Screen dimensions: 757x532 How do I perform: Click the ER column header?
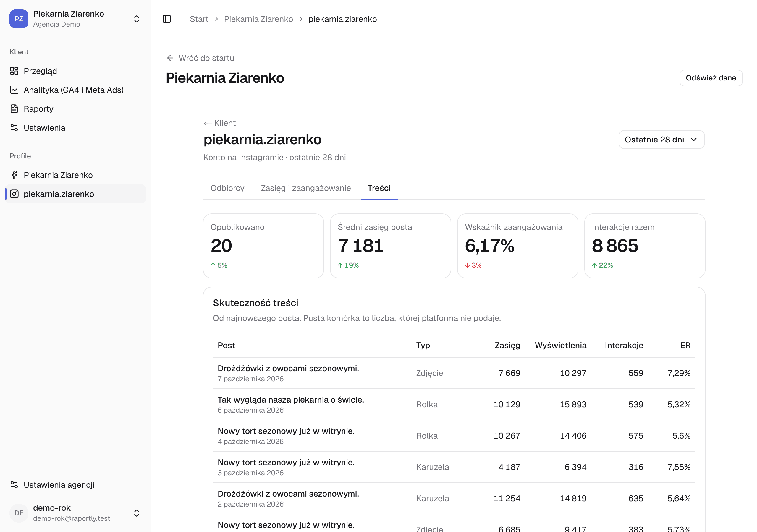tap(685, 346)
